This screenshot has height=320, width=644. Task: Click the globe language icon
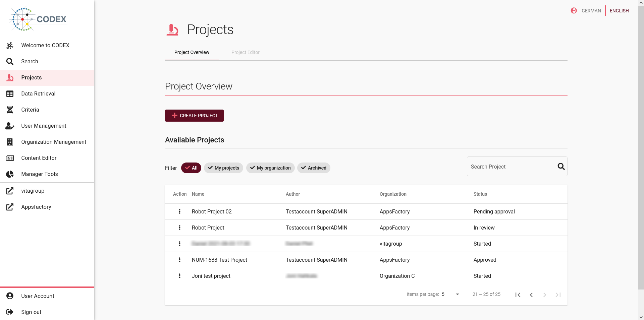click(x=574, y=11)
